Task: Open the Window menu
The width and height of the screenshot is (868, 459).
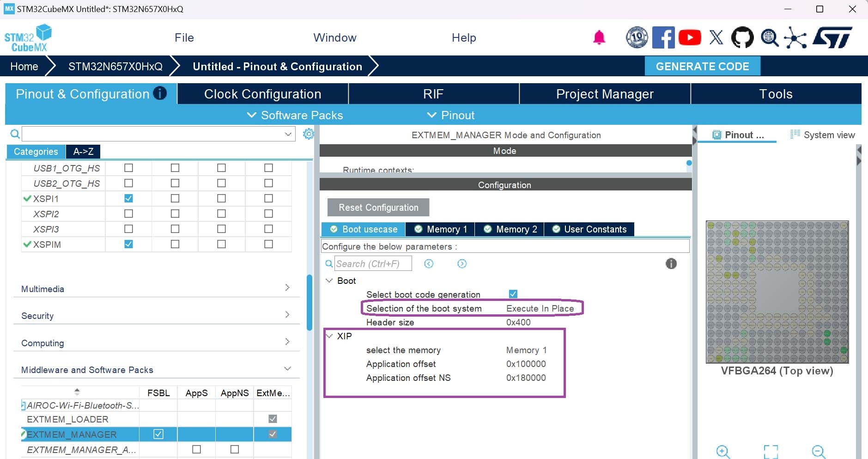Action: [x=335, y=37]
